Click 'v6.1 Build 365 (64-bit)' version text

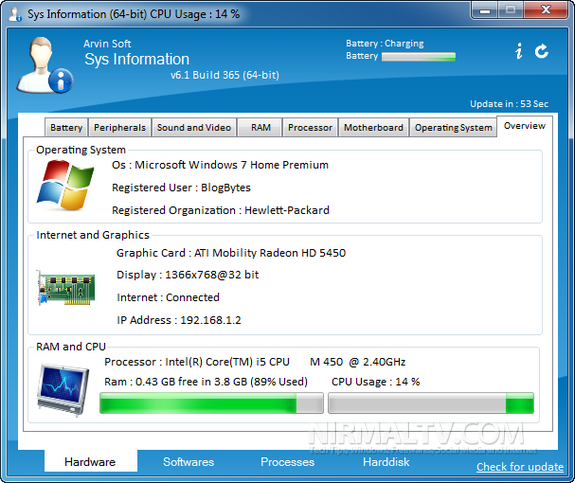click(x=225, y=75)
